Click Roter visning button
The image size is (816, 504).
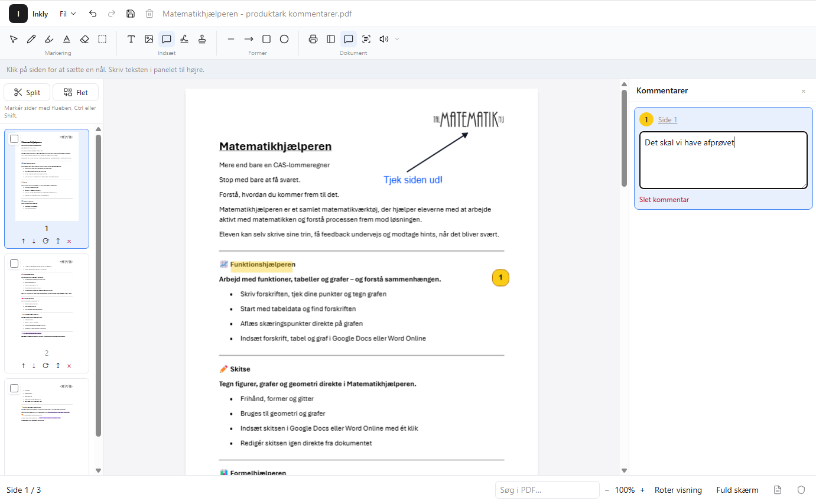(x=678, y=490)
